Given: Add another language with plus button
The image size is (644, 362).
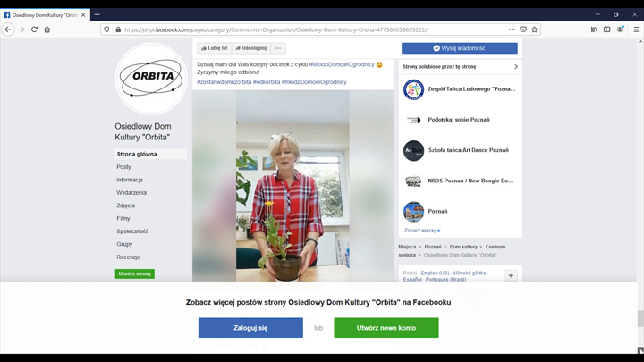Looking at the screenshot, I should pyautogui.click(x=511, y=275).
